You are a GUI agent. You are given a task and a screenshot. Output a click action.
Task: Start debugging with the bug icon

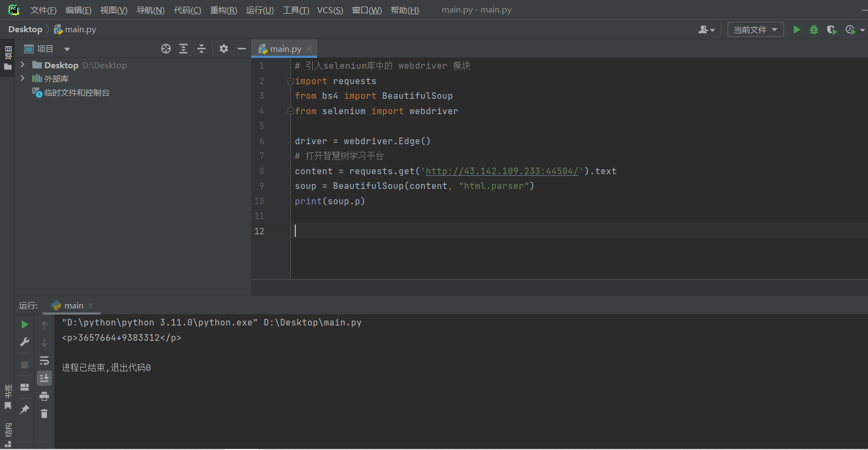814,29
